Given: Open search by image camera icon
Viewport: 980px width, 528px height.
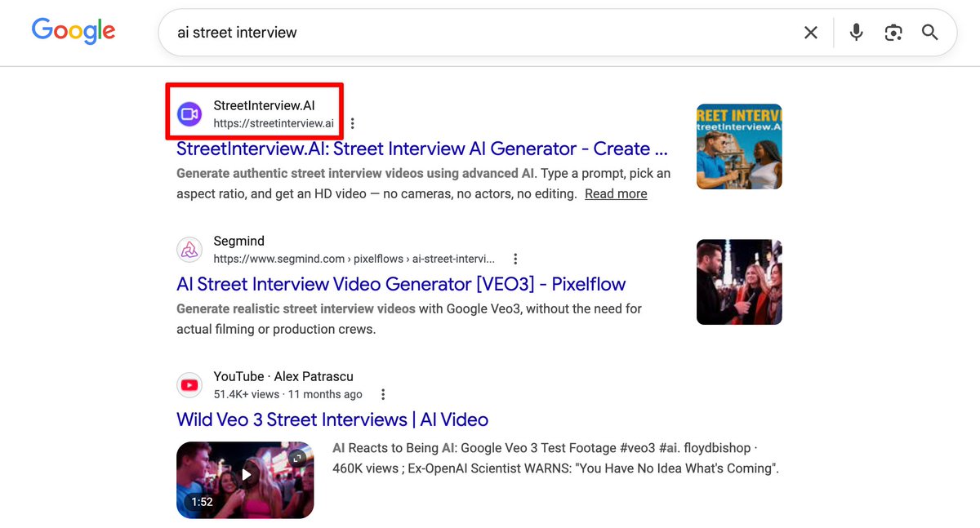Looking at the screenshot, I should 893,33.
